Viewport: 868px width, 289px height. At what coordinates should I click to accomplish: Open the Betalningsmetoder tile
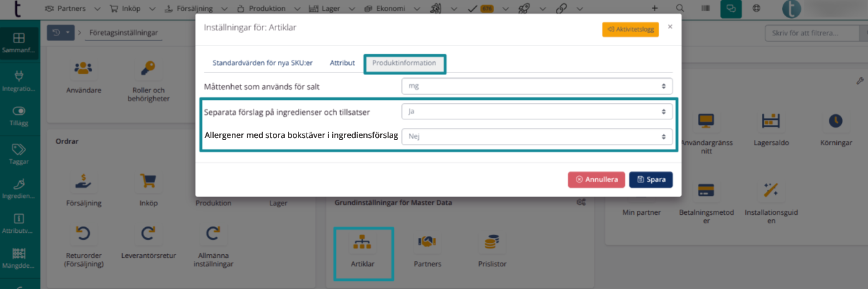tap(707, 202)
